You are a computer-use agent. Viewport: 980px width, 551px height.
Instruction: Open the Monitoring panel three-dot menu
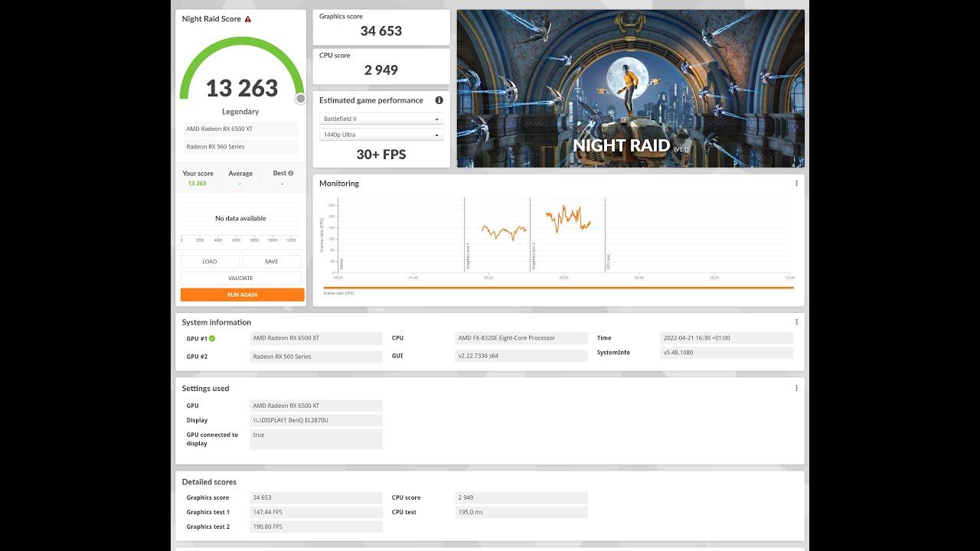[x=796, y=183]
